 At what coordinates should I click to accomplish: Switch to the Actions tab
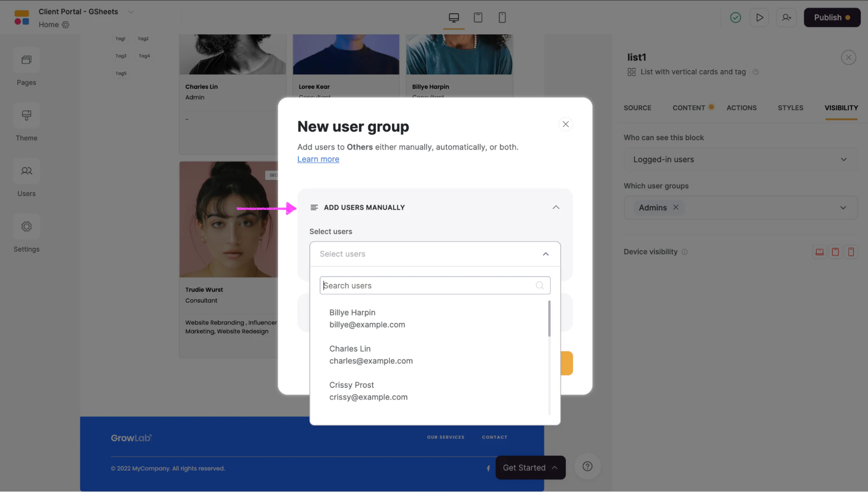coord(742,108)
